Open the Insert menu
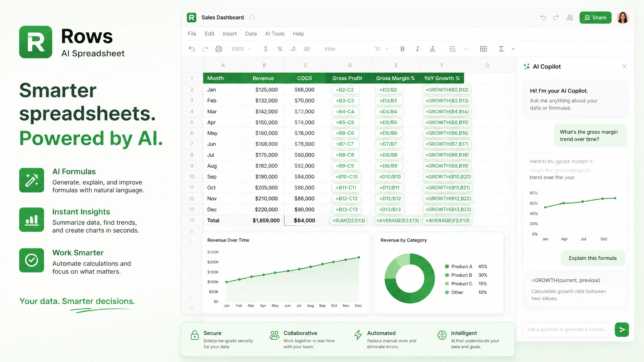Screen dimensions: 644x362 point(230,34)
